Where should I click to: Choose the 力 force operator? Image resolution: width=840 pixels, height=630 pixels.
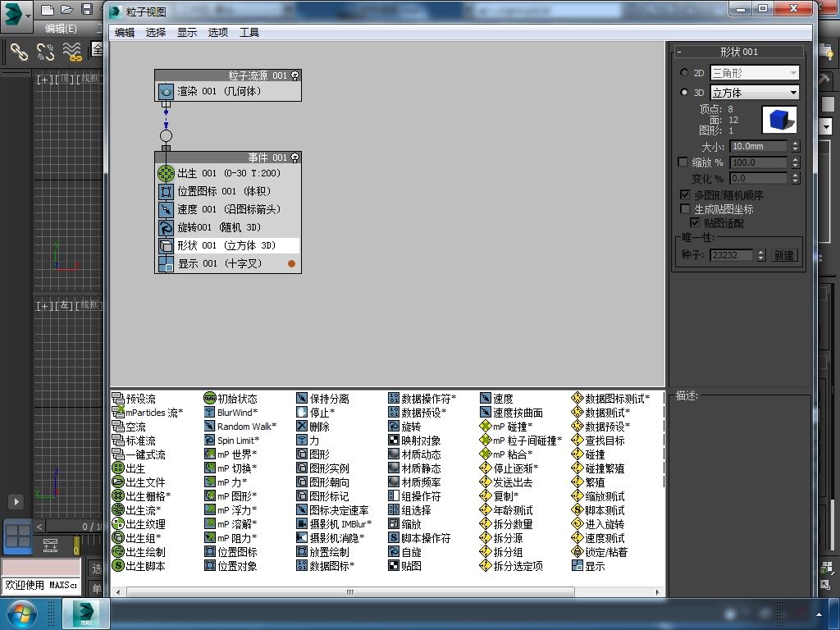click(308, 441)
